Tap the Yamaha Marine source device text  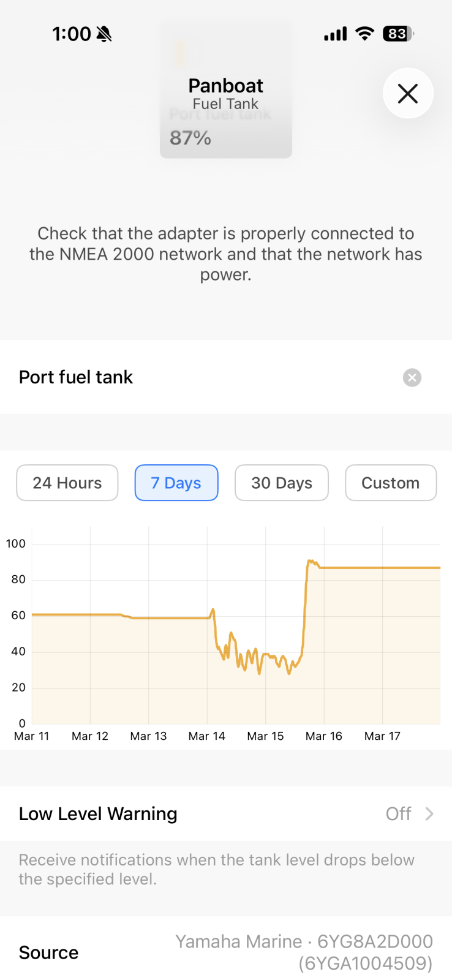point(304,952)
